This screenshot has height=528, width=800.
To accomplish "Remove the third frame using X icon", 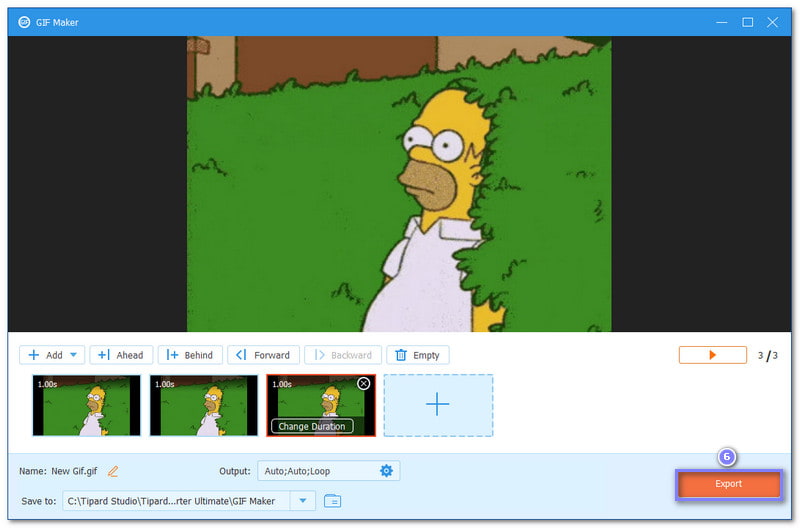I will click(x=363, y=384).
